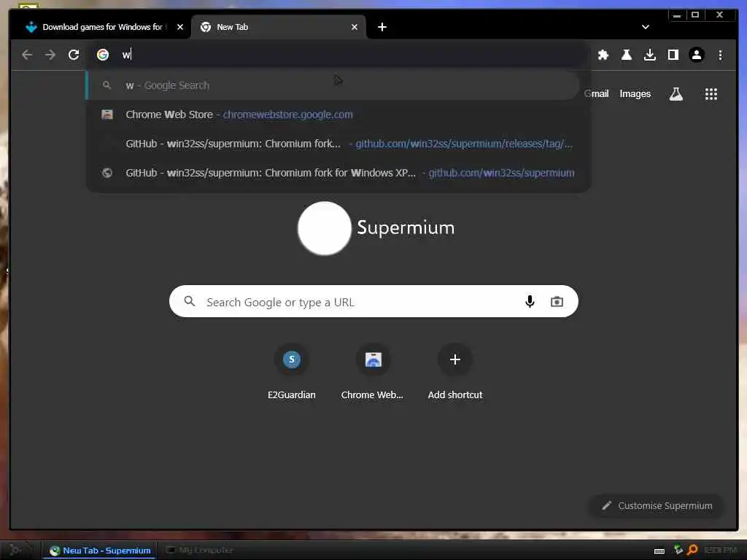Click the back navigation arrow
The width and height of the screenshot is (747, 560).
pos(27,55)
